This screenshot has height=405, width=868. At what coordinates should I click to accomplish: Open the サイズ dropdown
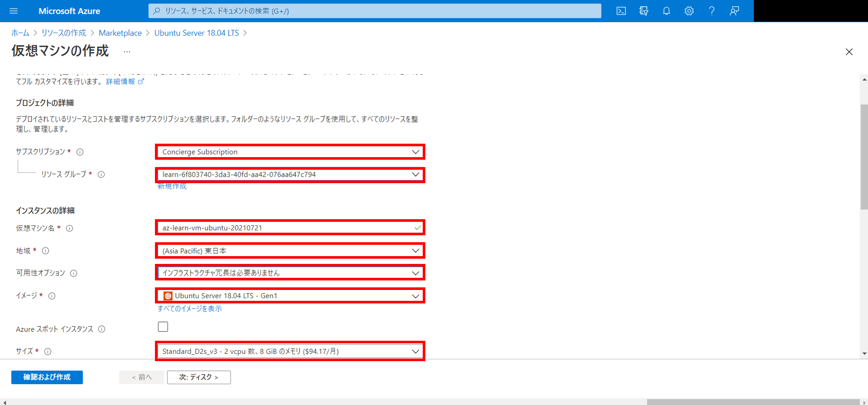(290, 351)
